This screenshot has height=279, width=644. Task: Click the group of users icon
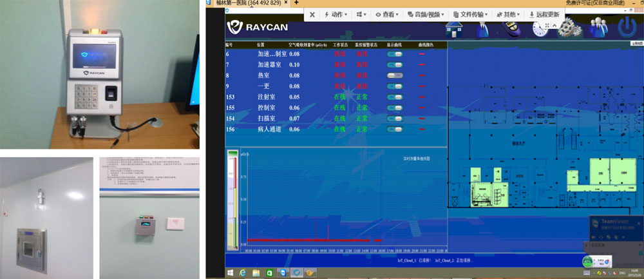coord(599,28)
